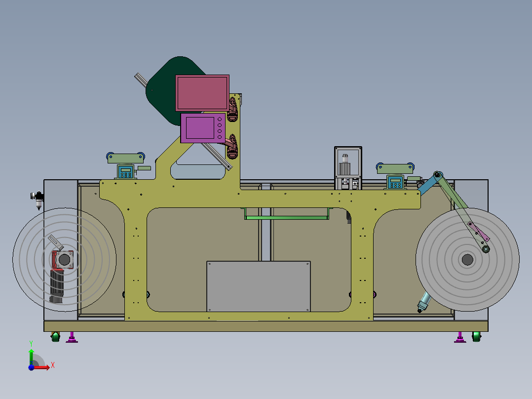532x399 pixels.
Task: Click the blue swing arm link on right
Action: click(430, 184)
